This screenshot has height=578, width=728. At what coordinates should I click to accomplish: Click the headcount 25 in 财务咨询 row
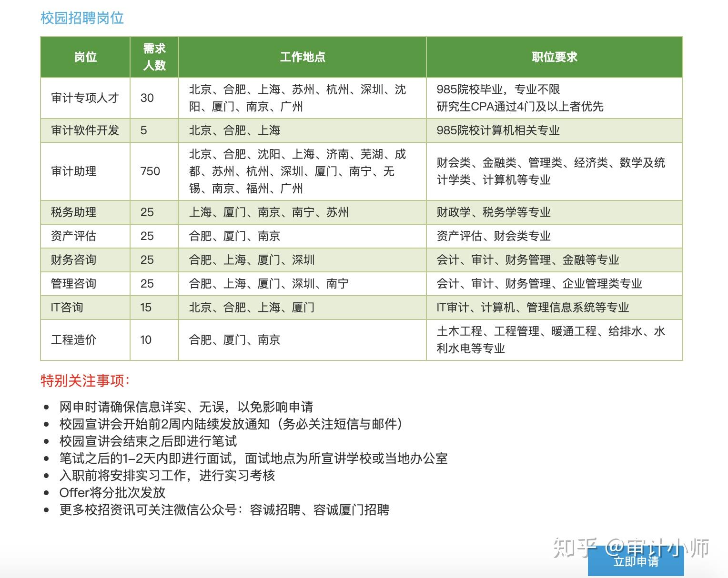point(154,260)
